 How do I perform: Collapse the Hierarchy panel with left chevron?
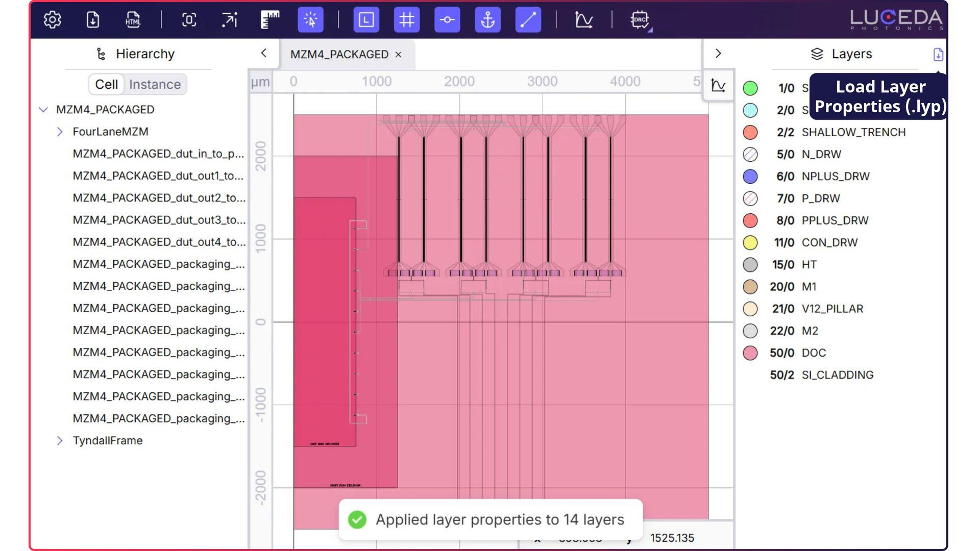coord(263,53)
